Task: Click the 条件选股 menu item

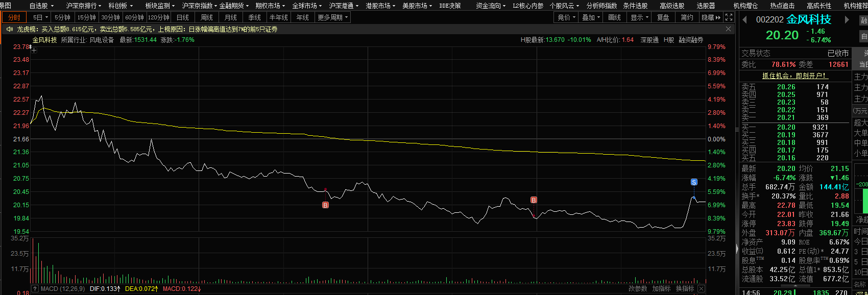Action: pos(635,6)
